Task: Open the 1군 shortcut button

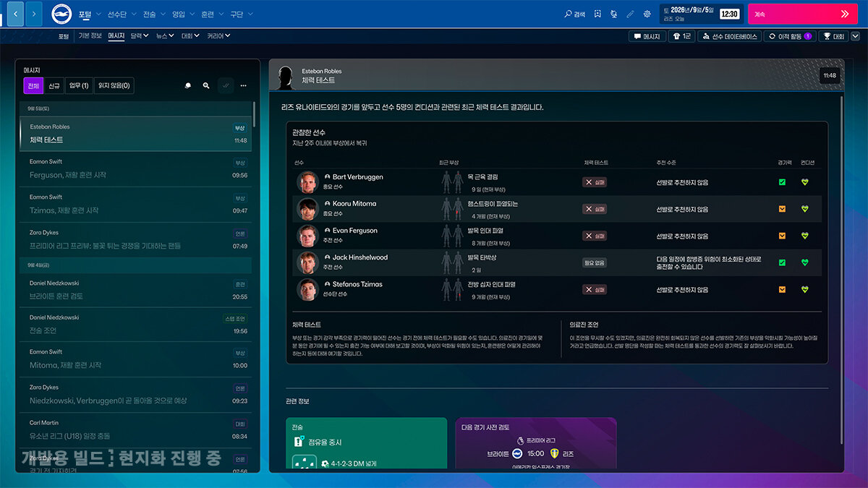Action: (x=681, y=36)
